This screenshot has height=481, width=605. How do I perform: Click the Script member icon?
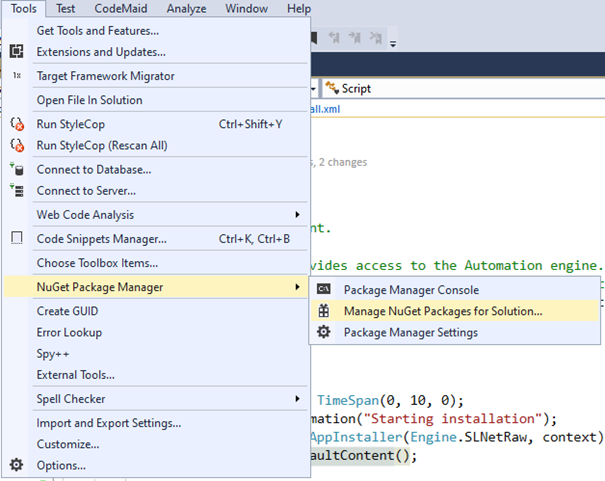pos(332,88)
